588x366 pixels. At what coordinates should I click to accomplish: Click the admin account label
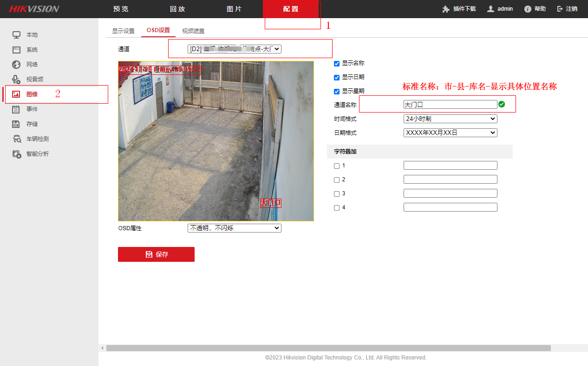point(505,9)
